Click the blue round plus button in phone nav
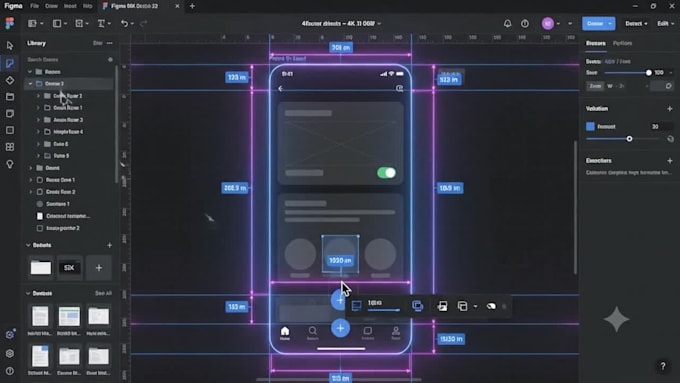The width and height of the screenshot is (680, 383). tap(340, 328)
